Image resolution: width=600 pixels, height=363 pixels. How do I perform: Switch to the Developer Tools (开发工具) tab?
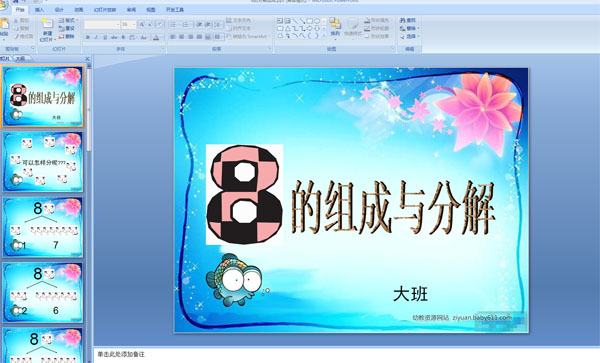175,10
